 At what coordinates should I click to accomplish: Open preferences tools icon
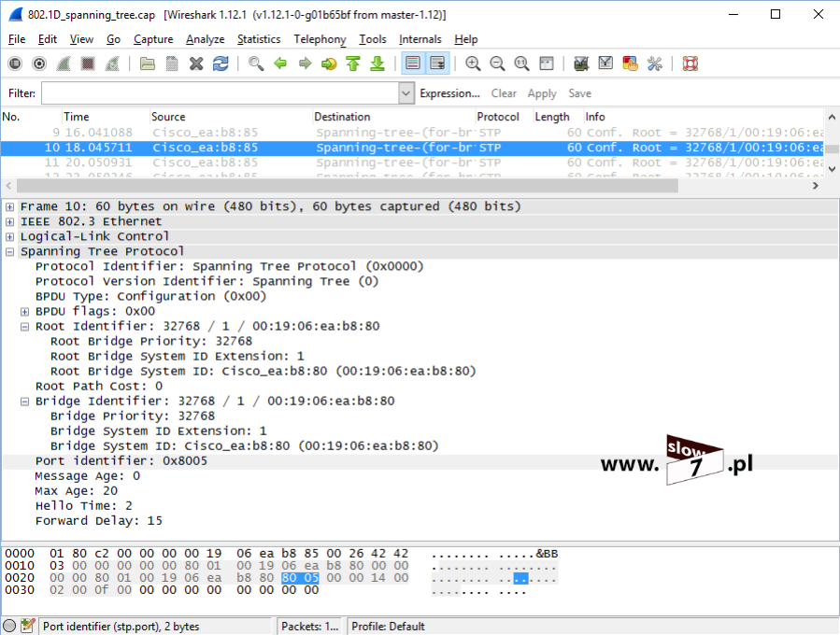point(655,63)
